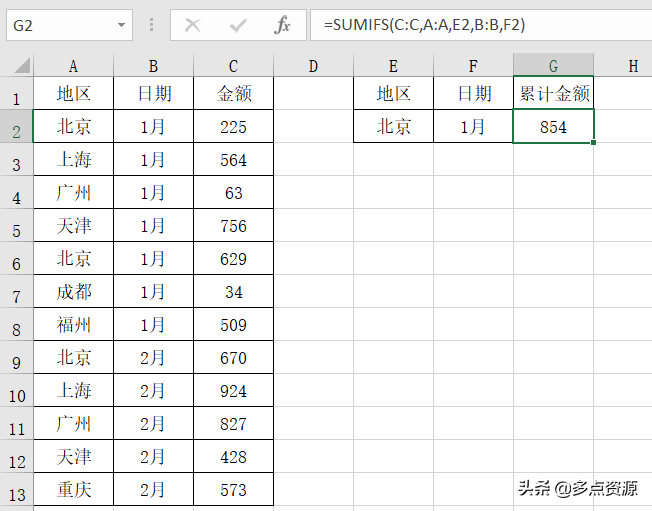Select column E header
The height and width of the screenshot is (511, 652).
(x=393, y=66)
